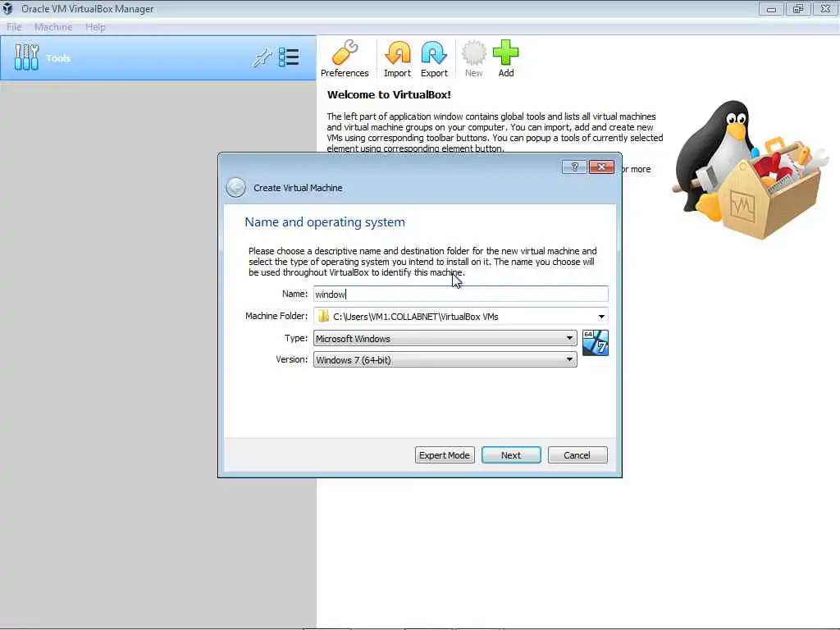
Task: Minimize the VirtualBox Manager window
Action: 771,8
